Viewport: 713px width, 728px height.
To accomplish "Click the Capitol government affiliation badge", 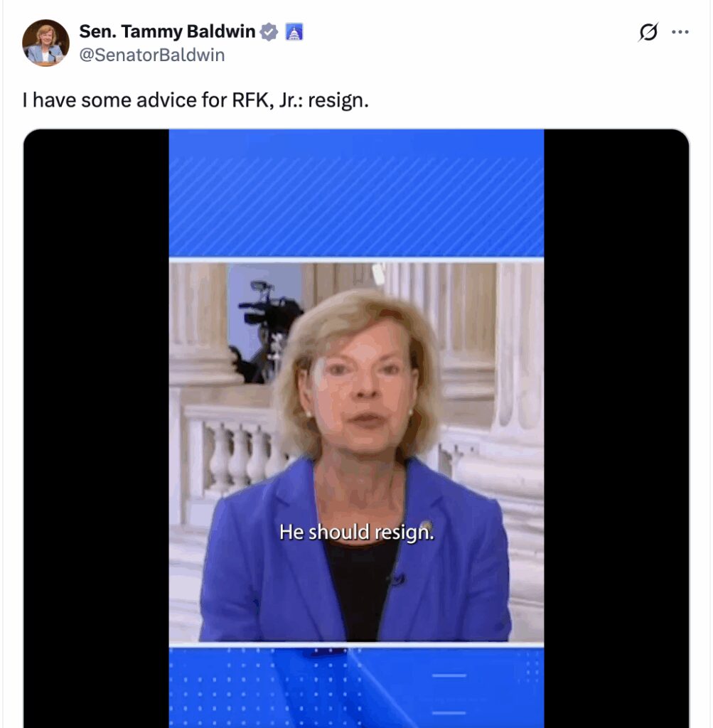I will pyautogui.click(x=294, y=32).
